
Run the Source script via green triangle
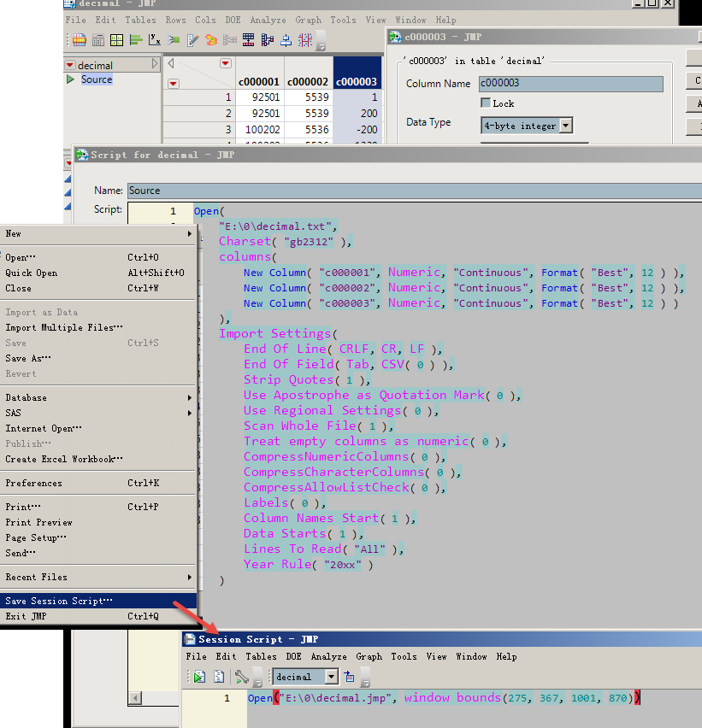click(71, 79)
